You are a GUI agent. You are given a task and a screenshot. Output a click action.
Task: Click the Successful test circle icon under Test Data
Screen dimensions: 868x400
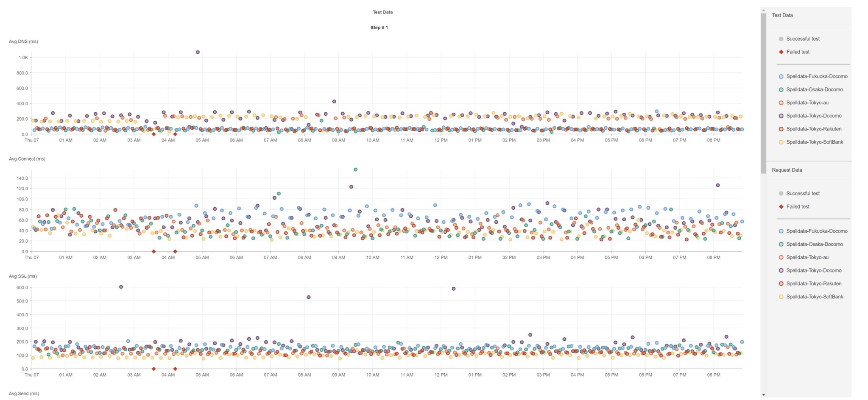[780, 39]
